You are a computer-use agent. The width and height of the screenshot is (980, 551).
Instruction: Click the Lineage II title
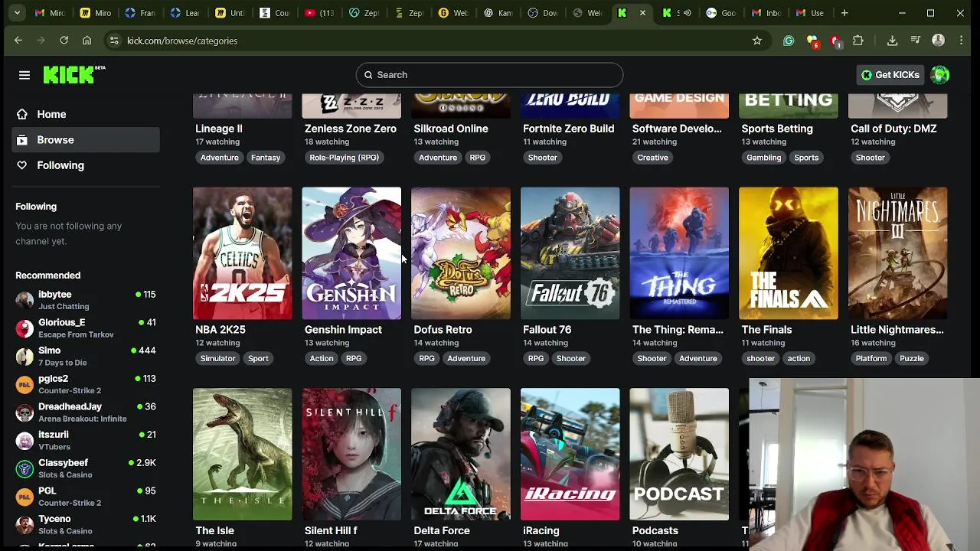pos(219,129)
